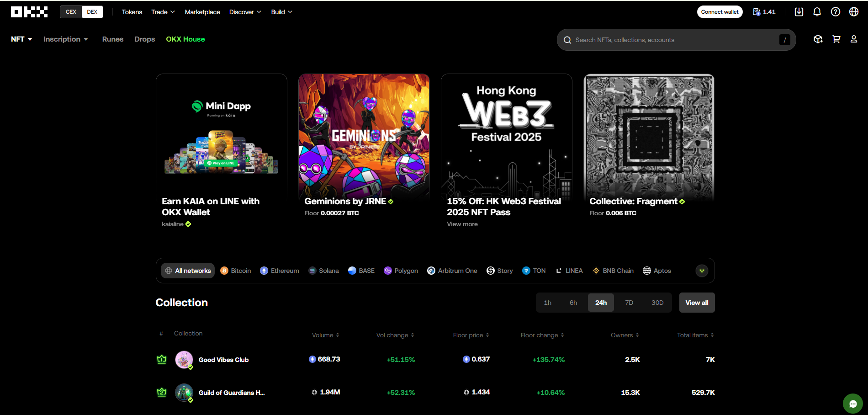868x415 pixels.
Task: Open Good Vibes Club collection
Action: 224,360
